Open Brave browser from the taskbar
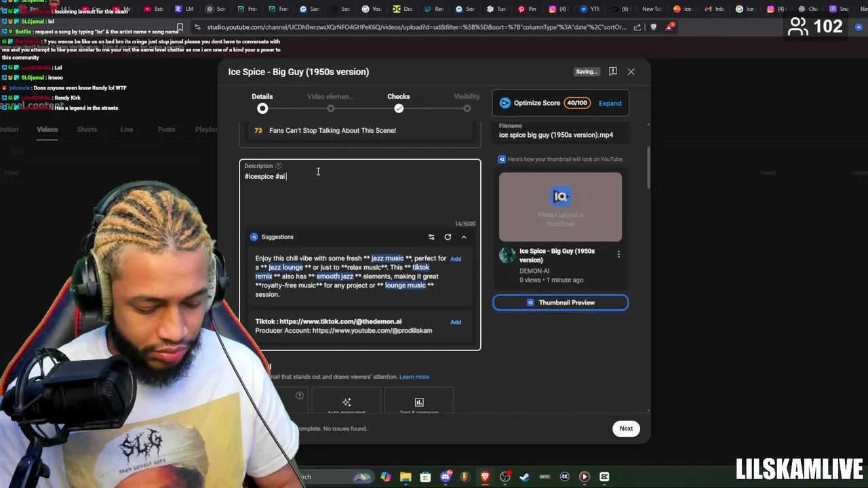 (x=485, y=476)
